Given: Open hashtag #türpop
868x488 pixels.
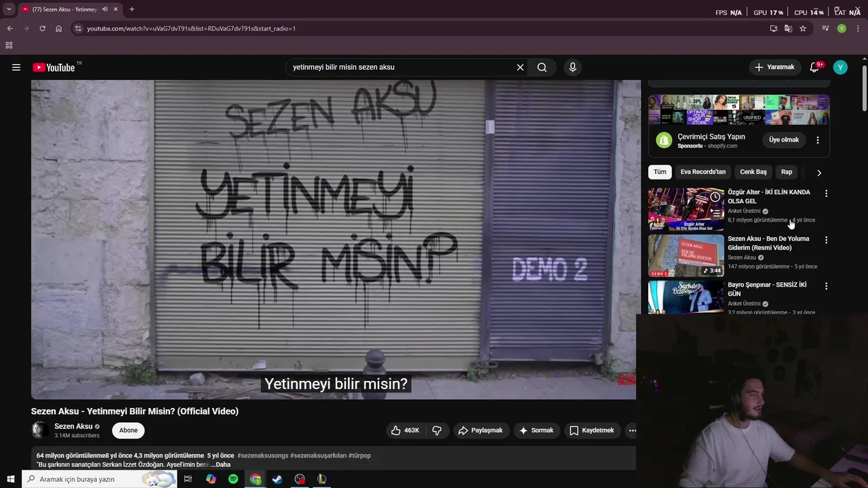Looking at the screenshot, I should pos(359,455).
